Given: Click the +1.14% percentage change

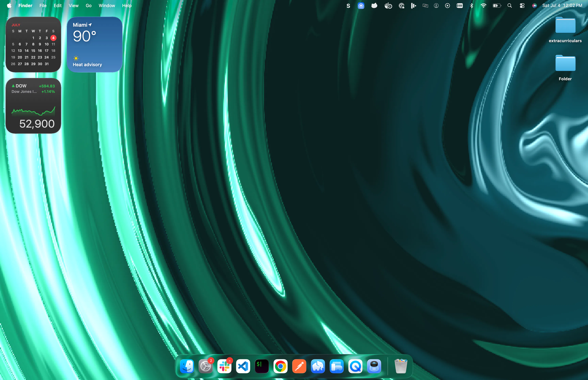Looking at the screenshot, I should click(48, 92).
